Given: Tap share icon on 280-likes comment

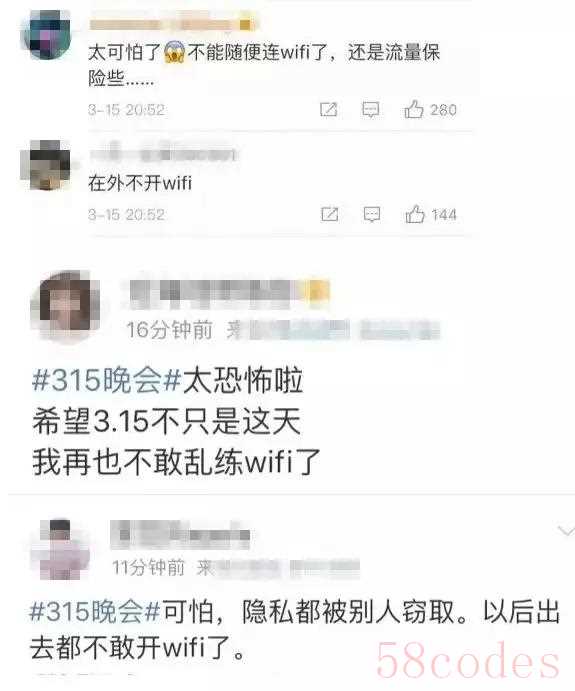Looking at the screenshot, I should click(328, 109).
